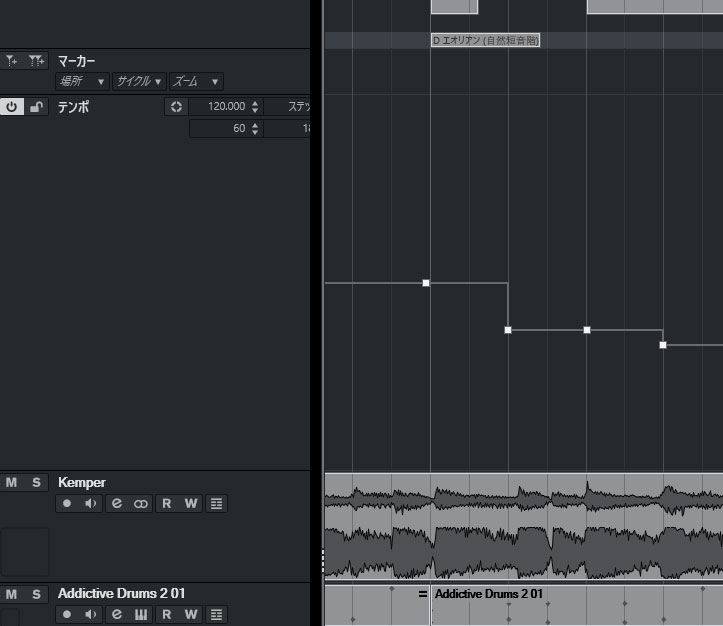Expand the ズーム marker dropdown
This screenshot has height=626, width=723.
(x=196, y=81)
